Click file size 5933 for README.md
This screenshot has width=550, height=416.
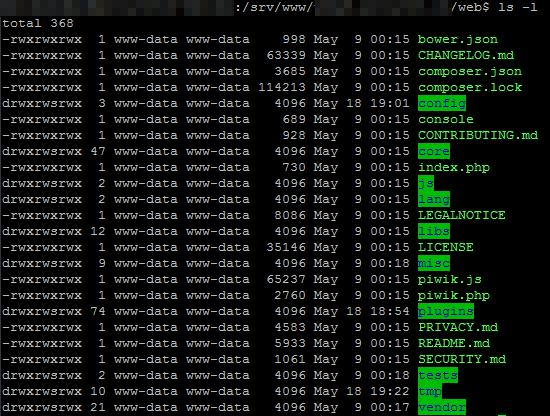[x=290, y=343]
